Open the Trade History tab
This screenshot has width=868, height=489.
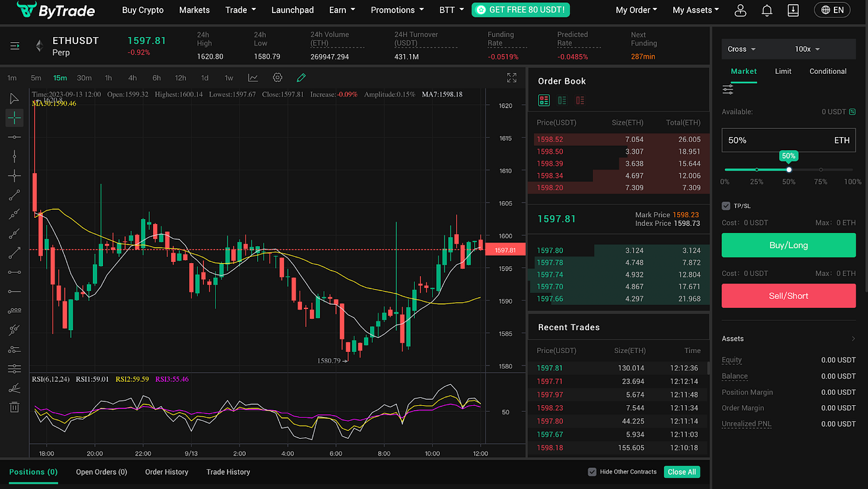pyautogui.click(x=228, y=472)
